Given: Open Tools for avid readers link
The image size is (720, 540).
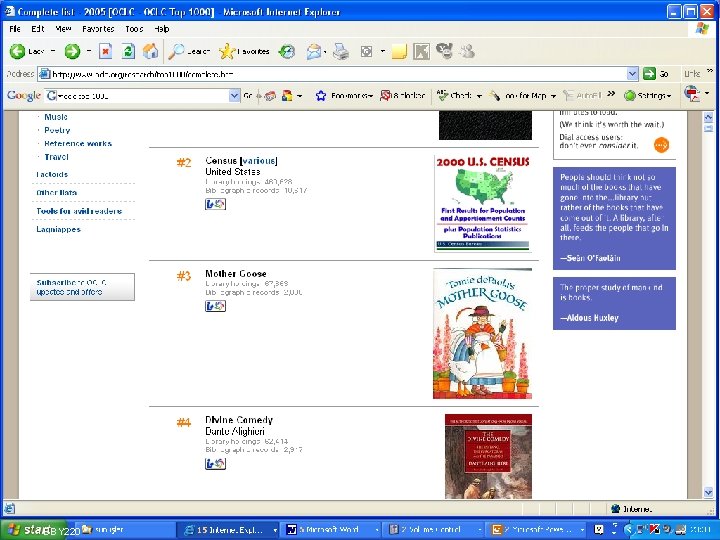Looking at the screenshot, I should (79, 211).
